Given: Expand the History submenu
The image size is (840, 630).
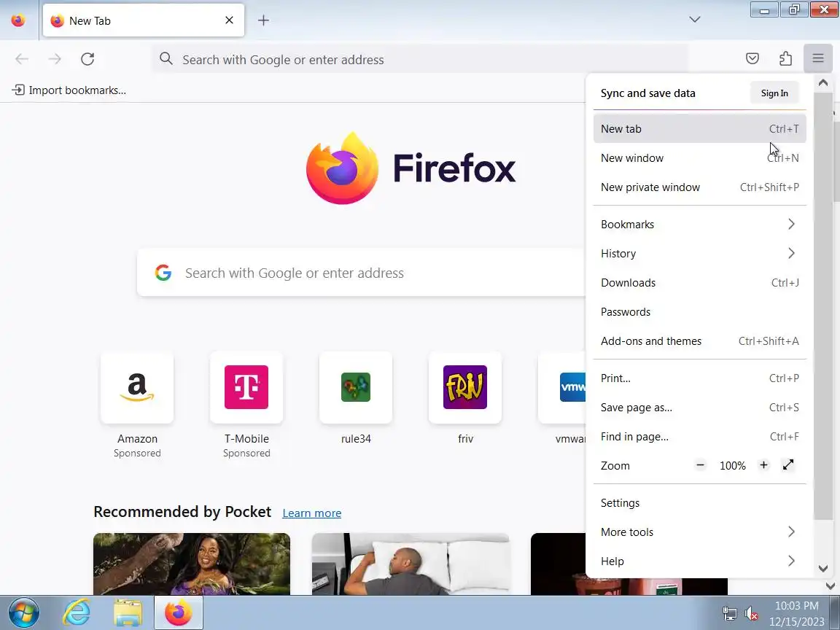Looking at the screenshot, I should click(x=700, y=254).
